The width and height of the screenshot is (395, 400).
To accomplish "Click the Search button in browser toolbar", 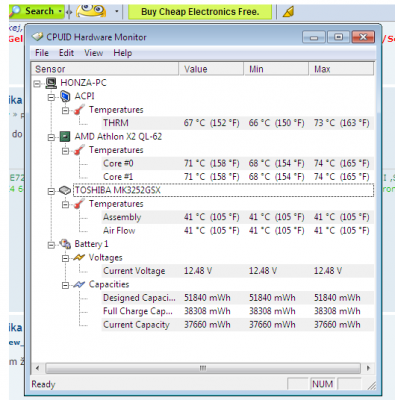I will [36, 11].
